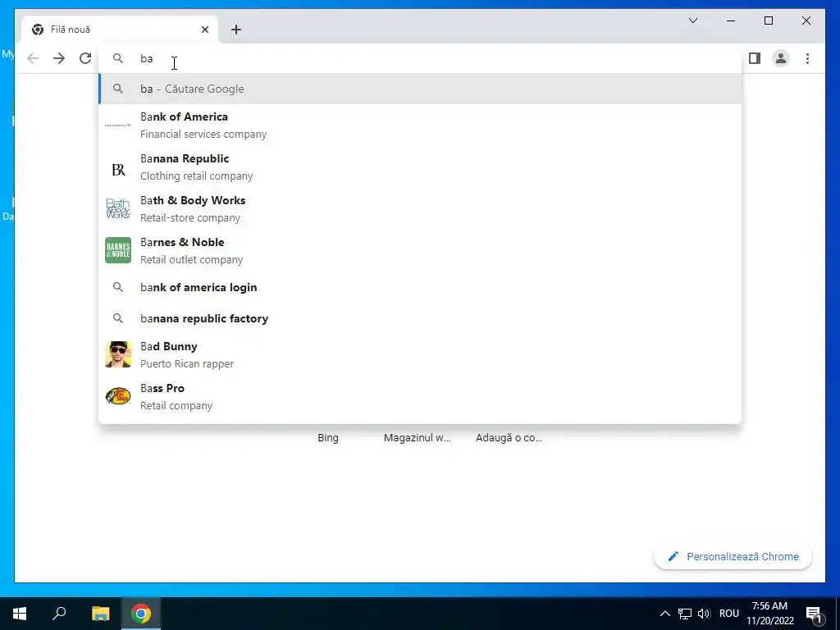Screen dimensions: 840x630
Task: Open a new tab with plus icon
Action: click(x=236, y=30)
